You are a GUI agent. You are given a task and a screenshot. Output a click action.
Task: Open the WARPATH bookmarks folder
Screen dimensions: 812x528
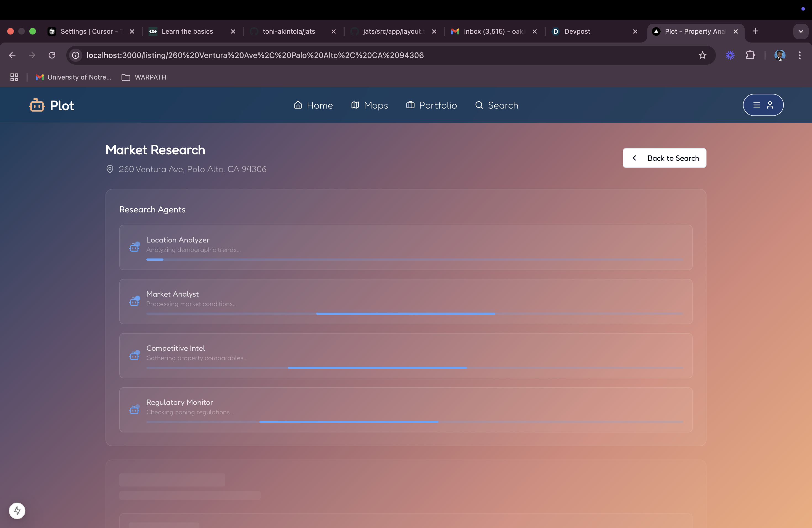click(x=144, y=77)
